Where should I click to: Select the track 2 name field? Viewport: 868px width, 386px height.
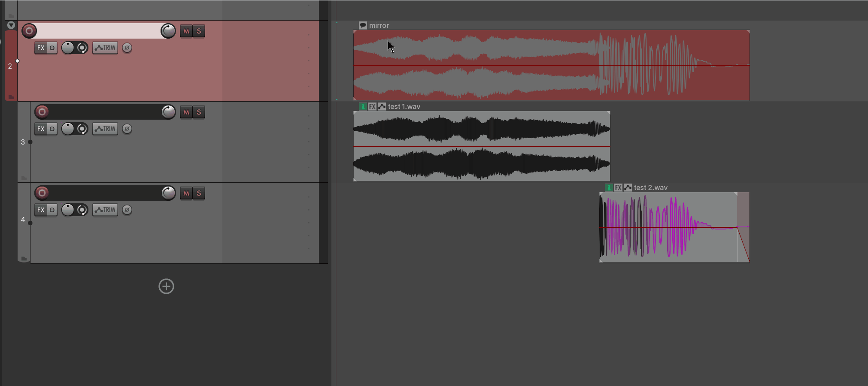click(98, 31)
